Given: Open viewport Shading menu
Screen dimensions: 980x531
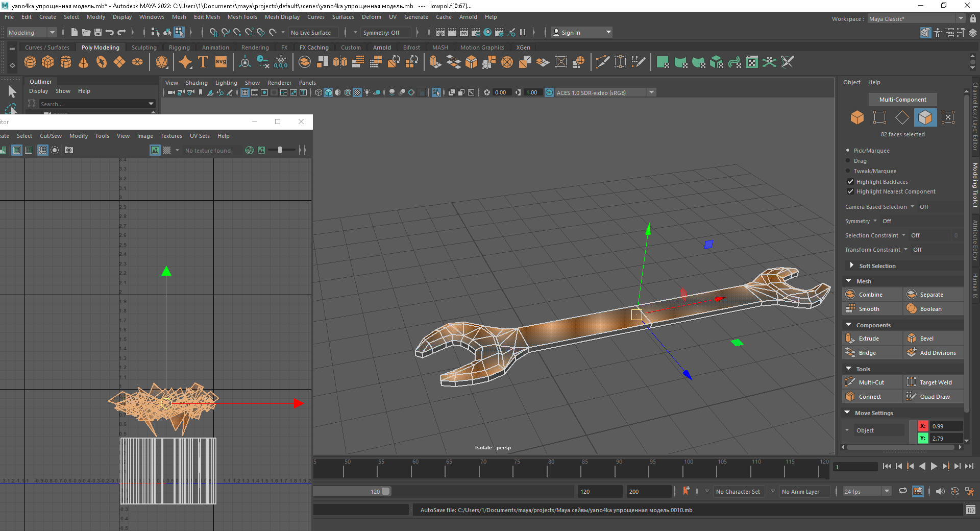Looking at the screenshot, I should [197, 83].
